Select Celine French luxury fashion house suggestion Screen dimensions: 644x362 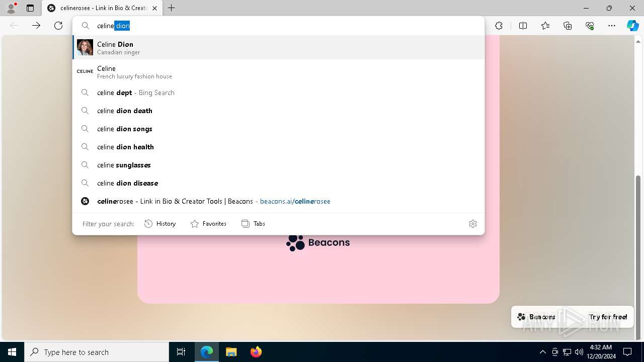(x=278, y=72)
